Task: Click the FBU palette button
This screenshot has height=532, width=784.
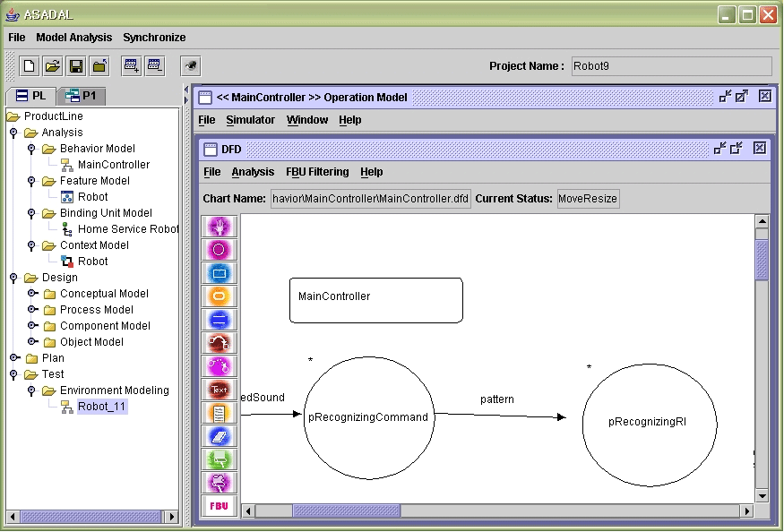Action: [219, 506]
